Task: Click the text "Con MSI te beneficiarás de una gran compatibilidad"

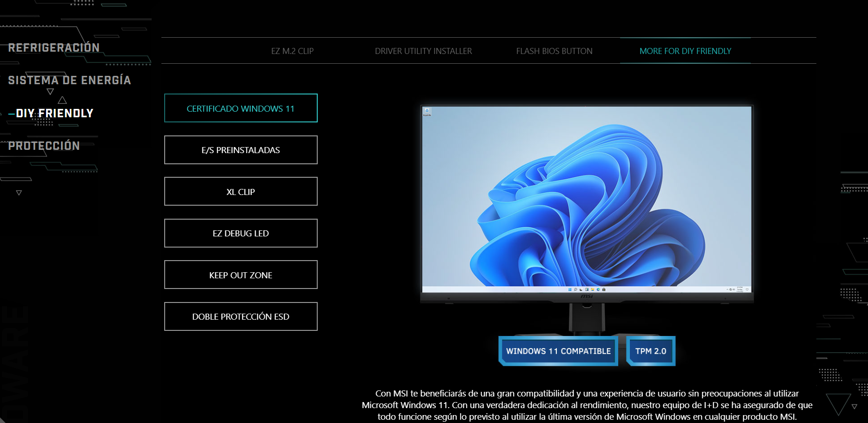Action: coord(474,393)
